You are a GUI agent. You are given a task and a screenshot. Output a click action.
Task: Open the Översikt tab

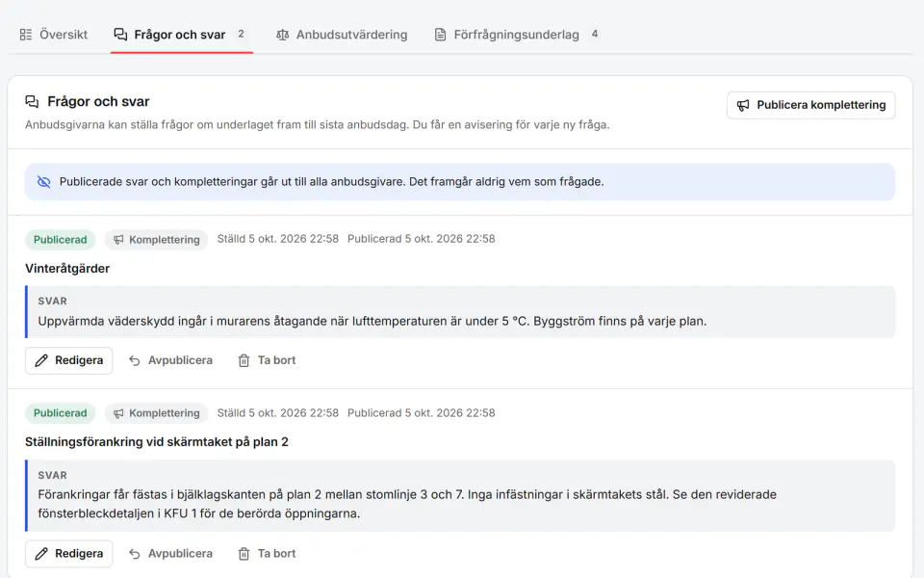tap(54, 35)
